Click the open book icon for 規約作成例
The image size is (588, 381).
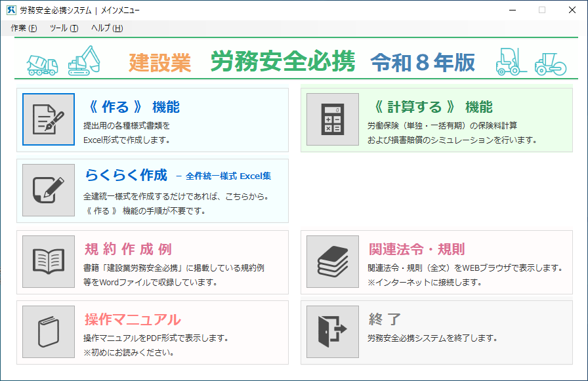click(49, 262)
